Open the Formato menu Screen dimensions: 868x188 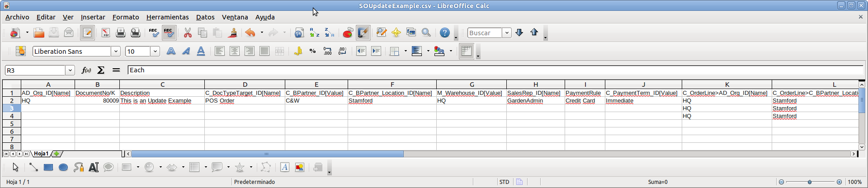click(126, 17)
